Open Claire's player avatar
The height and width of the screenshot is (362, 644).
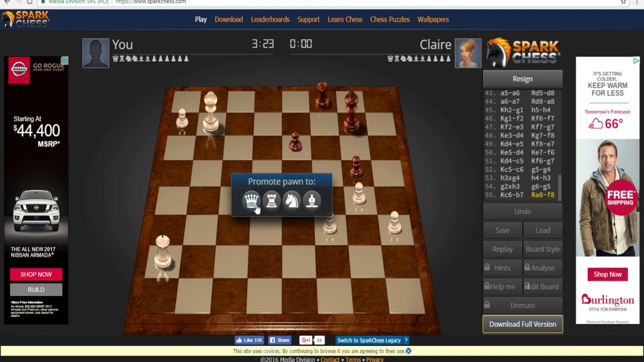(468, 53)
